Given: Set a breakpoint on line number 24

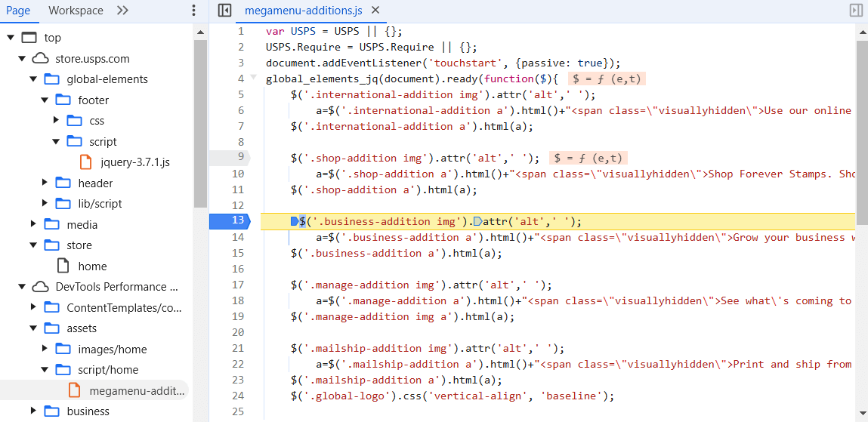Looking at the screenshot, I should click(x=238, y=396).
